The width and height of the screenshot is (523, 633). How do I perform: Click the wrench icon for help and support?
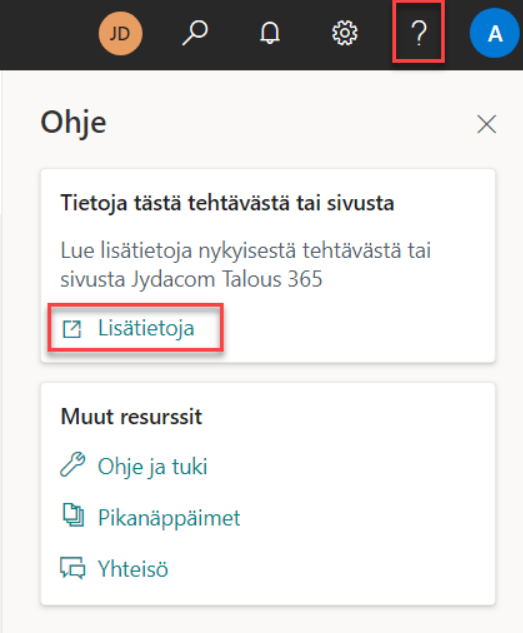pos(73,465)
